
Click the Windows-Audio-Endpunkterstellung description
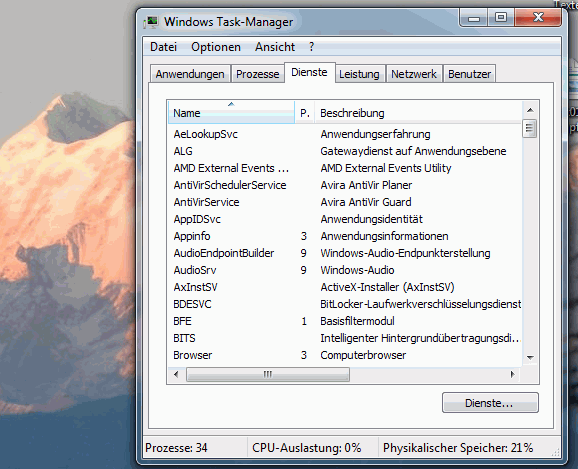point(405,253)
